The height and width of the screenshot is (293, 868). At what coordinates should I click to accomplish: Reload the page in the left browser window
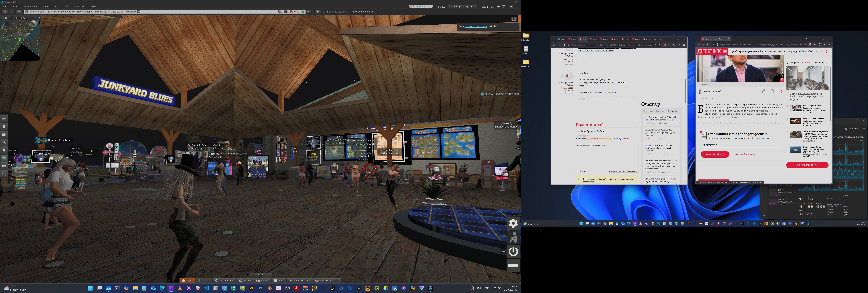564,45
